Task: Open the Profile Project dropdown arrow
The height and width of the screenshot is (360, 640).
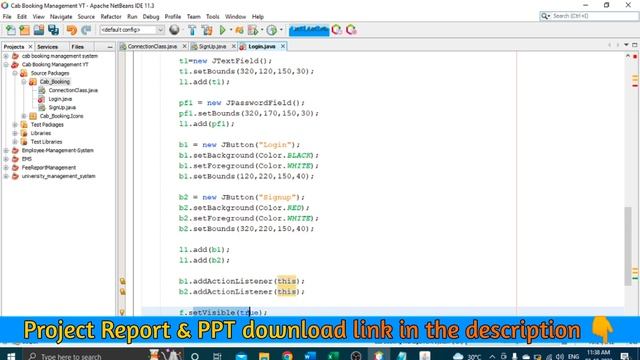Action: (x=262, y=30)
